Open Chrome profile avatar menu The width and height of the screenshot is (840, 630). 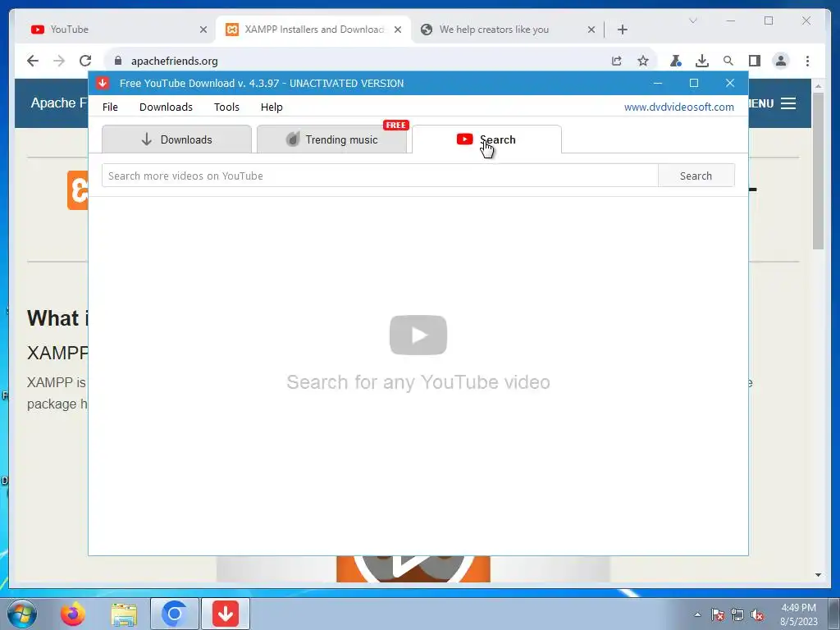pos(781,61)
